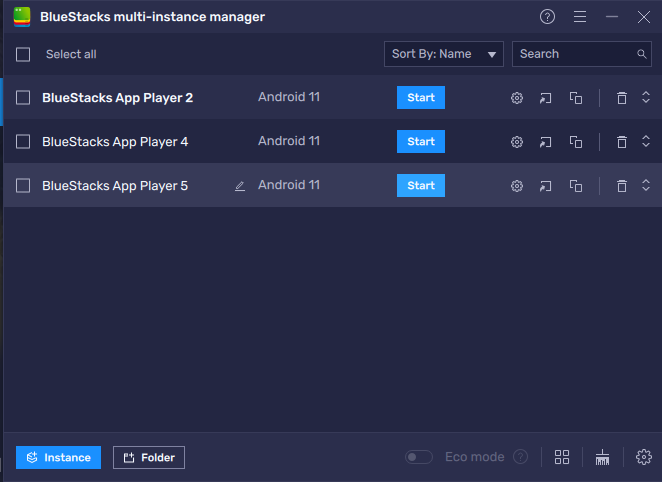Click the Select all label
662x482 pixels.
point(71,54)
